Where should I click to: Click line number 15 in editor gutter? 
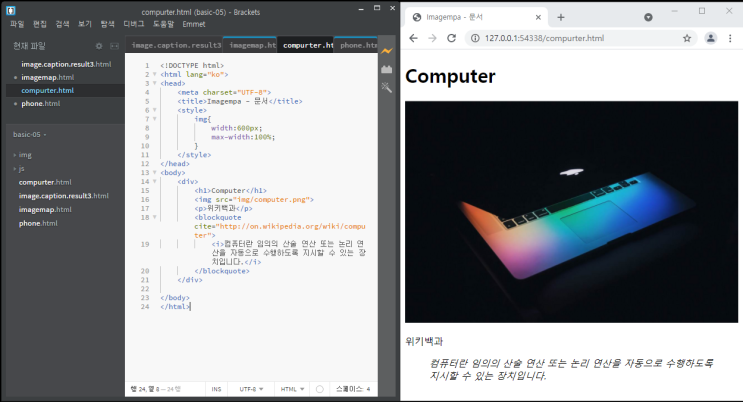[x=145, y=191]
